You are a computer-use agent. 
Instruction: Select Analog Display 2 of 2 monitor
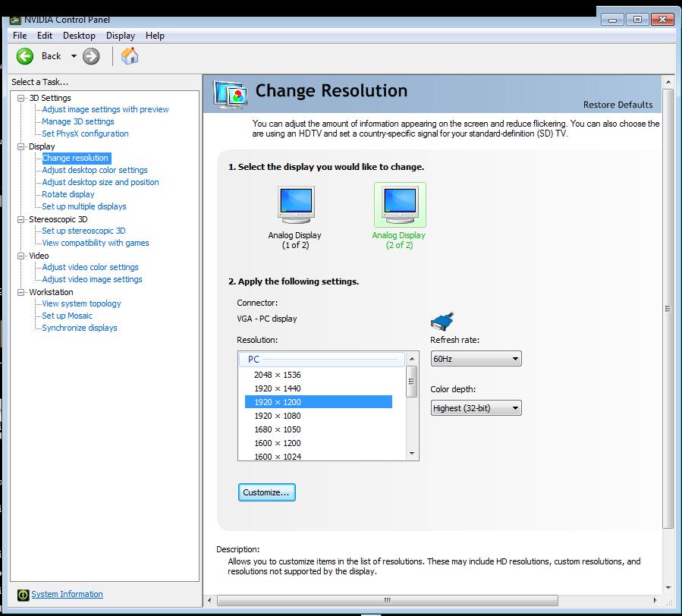400,205
